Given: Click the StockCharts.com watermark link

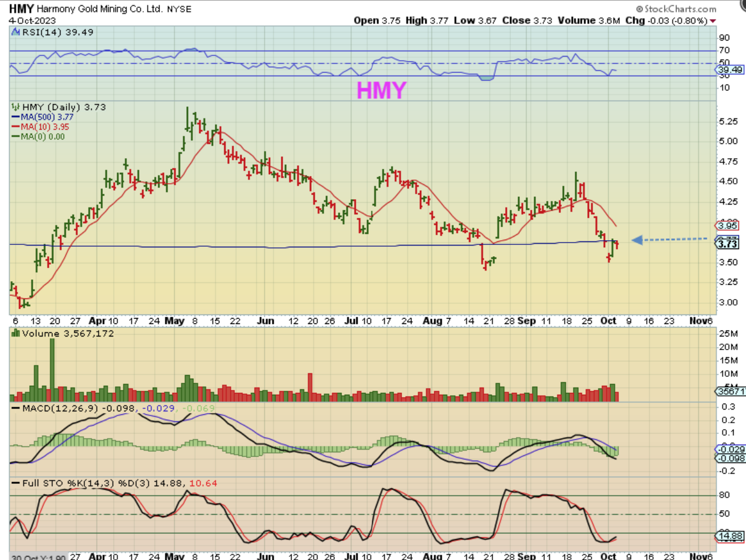Looking at the screenshot, I should [676, 9].
